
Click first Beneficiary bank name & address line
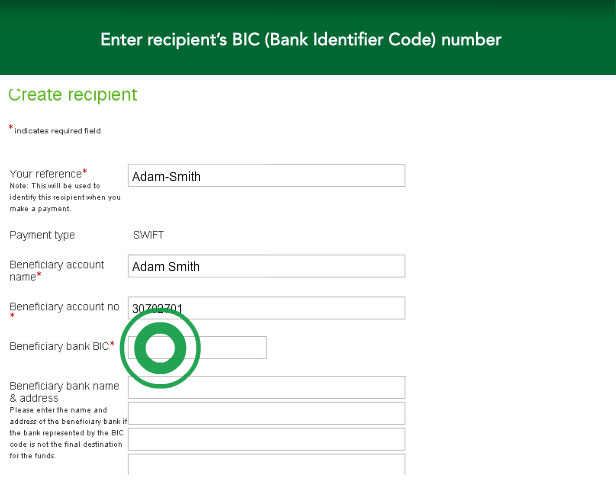tap(266, 388)
